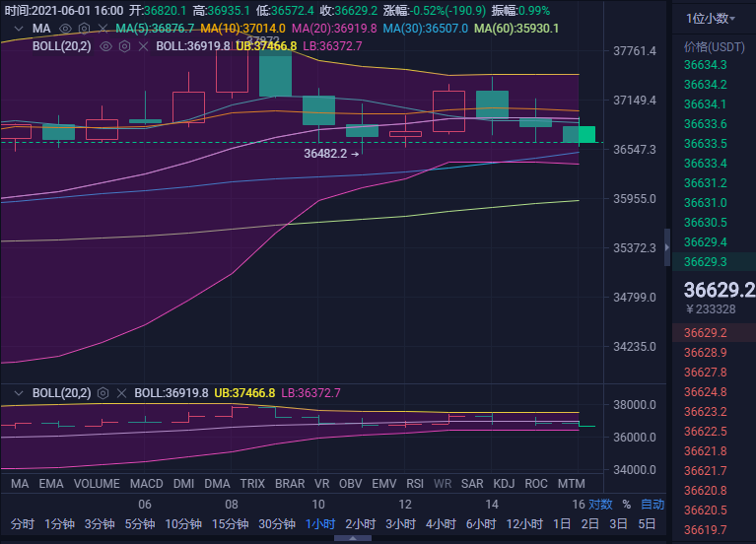Switch to 分时 time-sharing chart
Viewport: 756px width, 544px height.
point(23,524)
